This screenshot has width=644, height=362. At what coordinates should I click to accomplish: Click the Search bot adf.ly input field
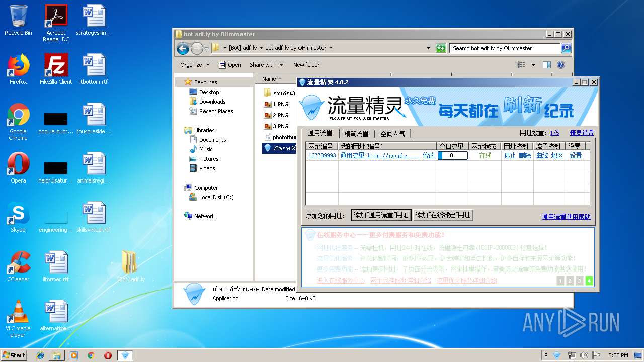click(505, 48)
